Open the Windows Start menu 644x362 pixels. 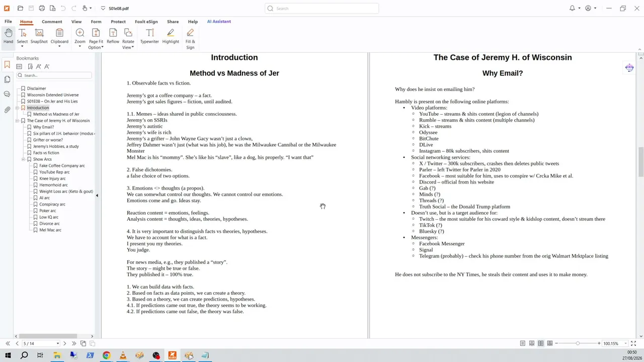[8, 355]
